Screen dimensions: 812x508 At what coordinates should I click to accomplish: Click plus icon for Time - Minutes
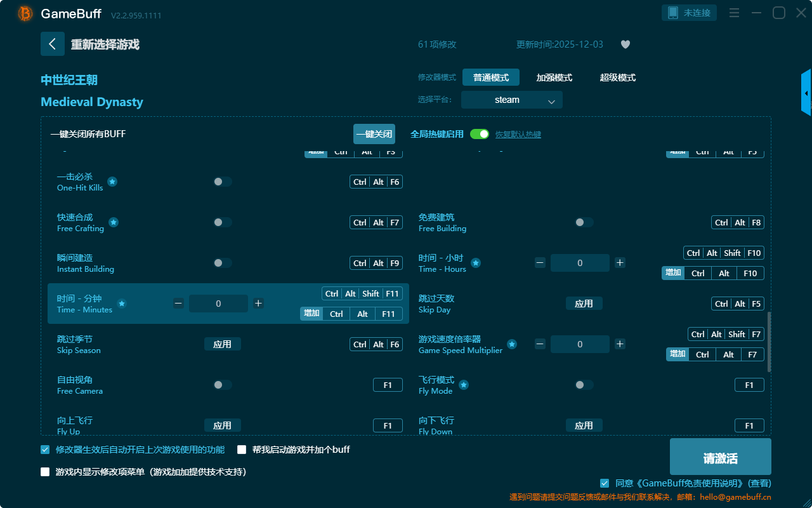(x=258, y=304)
